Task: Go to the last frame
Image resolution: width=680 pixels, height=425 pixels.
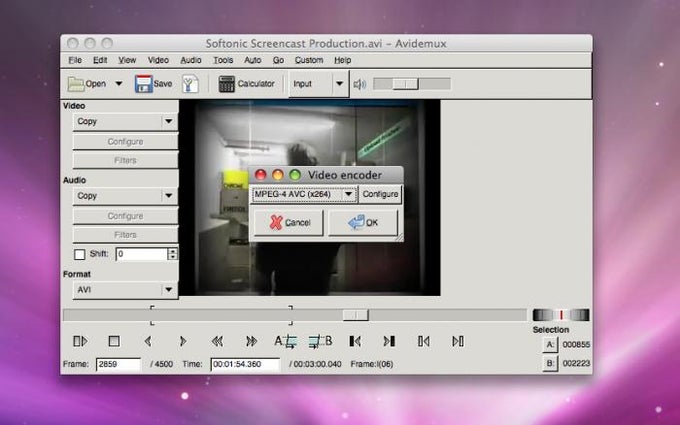Action: (458, 341)
